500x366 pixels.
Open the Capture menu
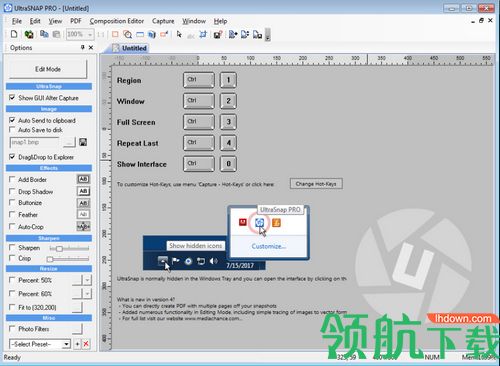(x=163, y=21)
